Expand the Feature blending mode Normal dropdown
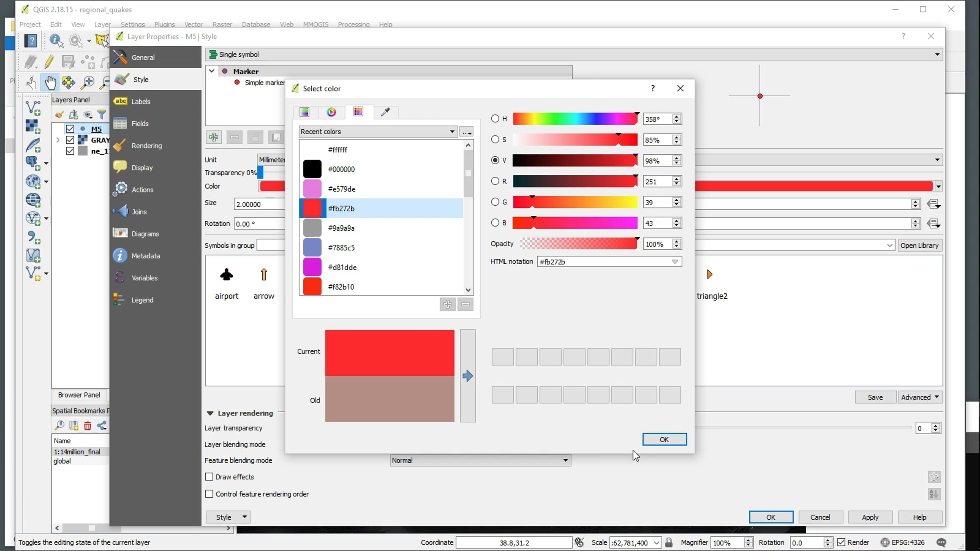980x551 pixels. coord(480,460)
